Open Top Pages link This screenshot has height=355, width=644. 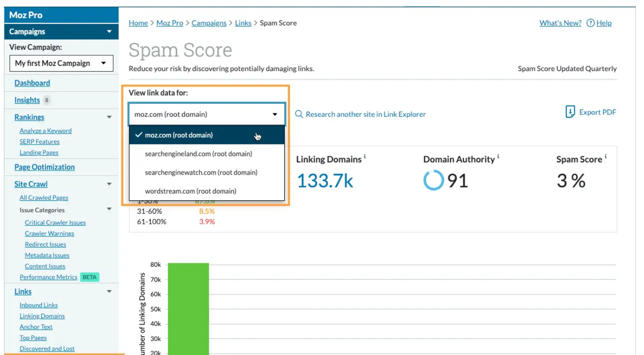pos(33,338)
